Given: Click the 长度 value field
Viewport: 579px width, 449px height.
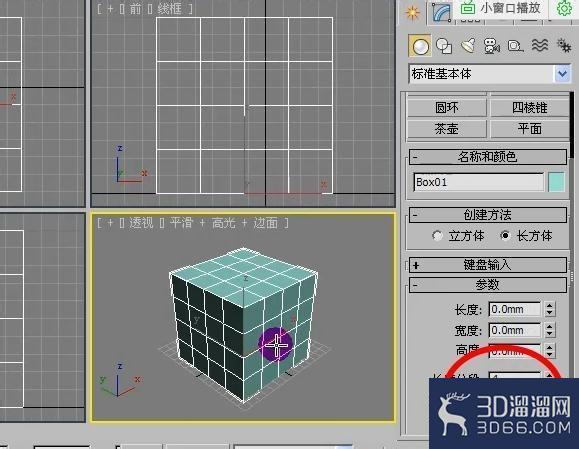Looking at the screenshot, I should [x=515, y=309].
